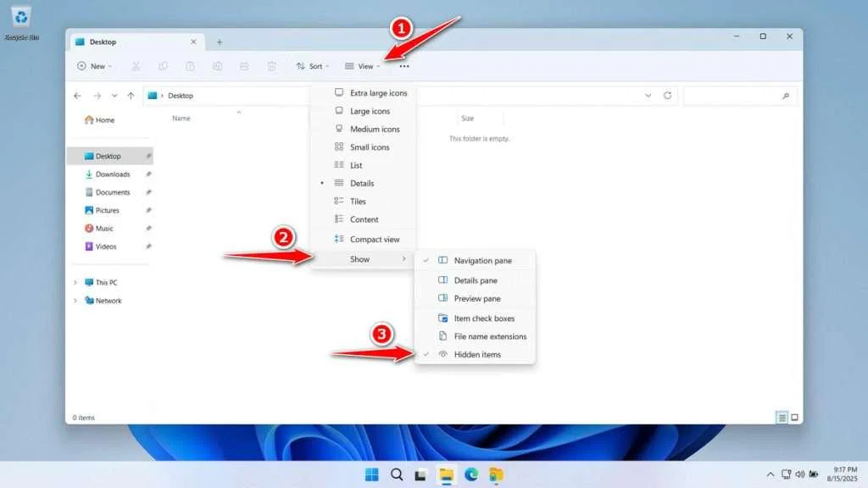
Task: Select the Cut icon on the toolbar
Action: click(136, 66)
